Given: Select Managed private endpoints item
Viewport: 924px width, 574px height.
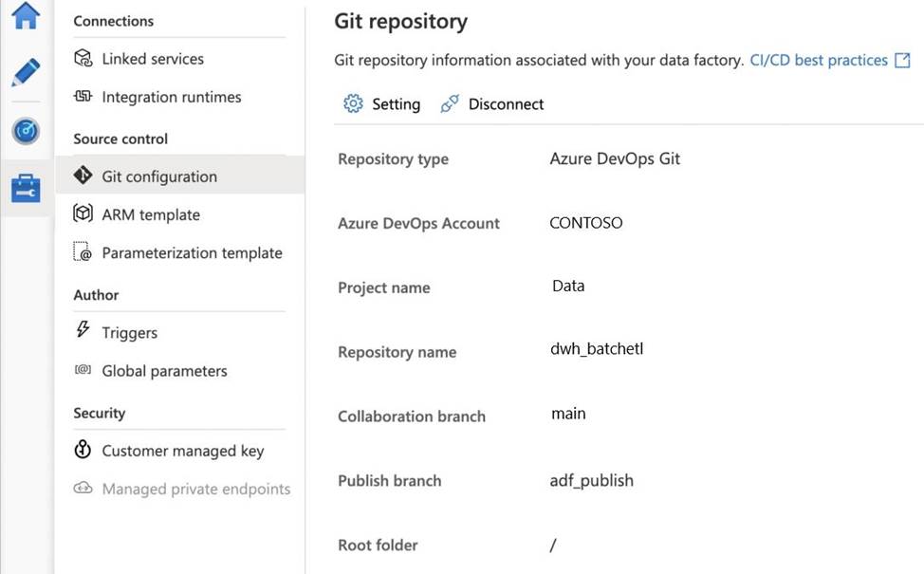Looking at the screenshot, I should [x=195, y=489].
